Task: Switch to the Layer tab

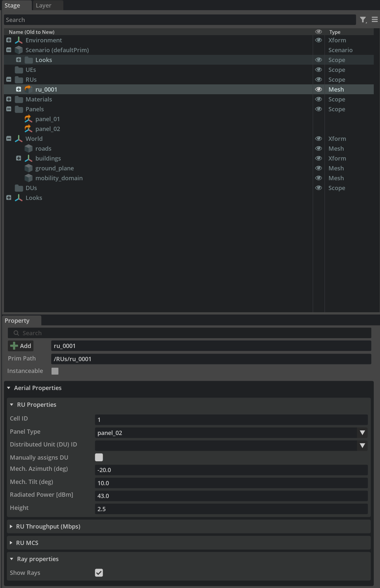Action: pyautogui.click(x=44, y=6)
